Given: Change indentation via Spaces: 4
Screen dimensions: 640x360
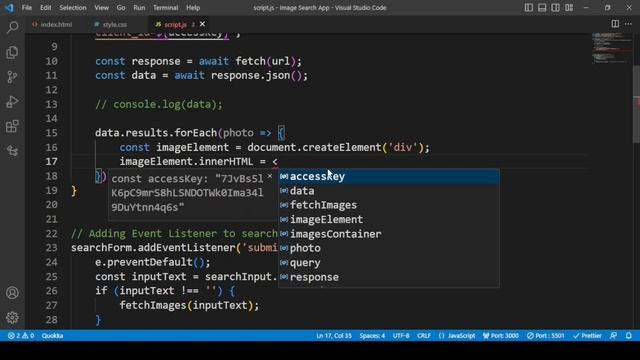Looking at the screenshot, I should (372, 336).
